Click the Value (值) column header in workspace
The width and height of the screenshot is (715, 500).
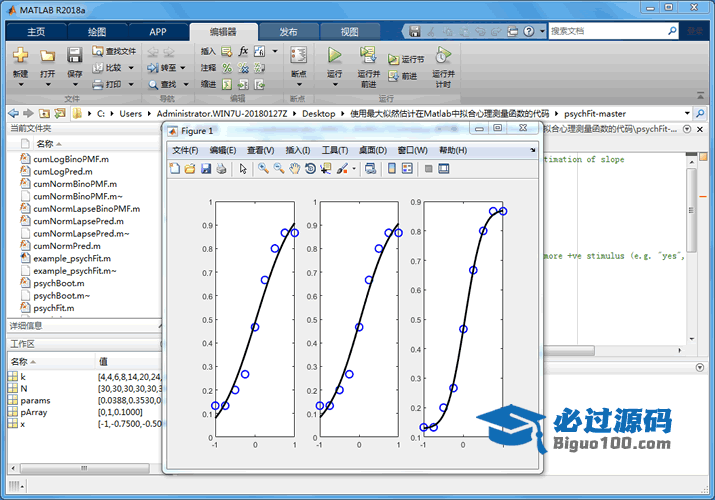click(104, 362)
